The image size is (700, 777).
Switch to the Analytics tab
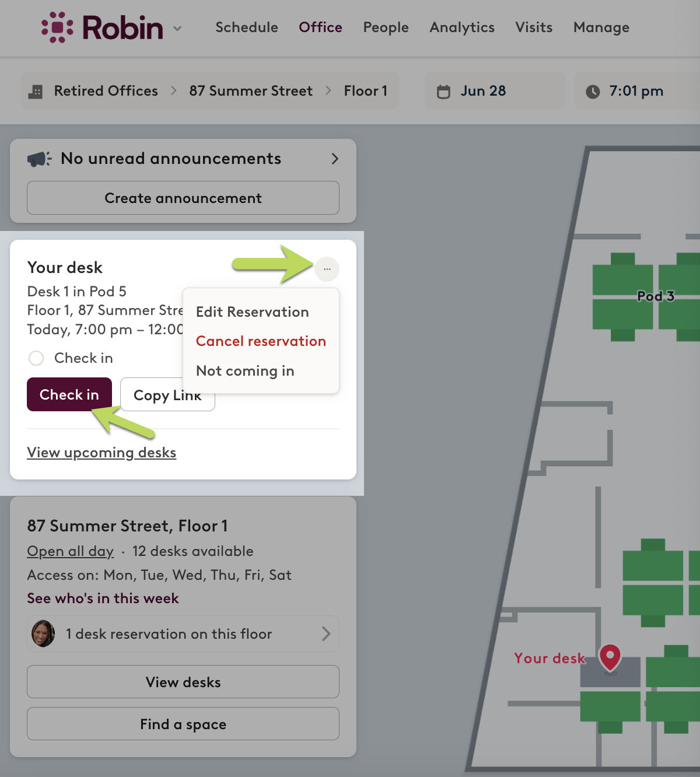pyautogui.click(x=462, y=27)
